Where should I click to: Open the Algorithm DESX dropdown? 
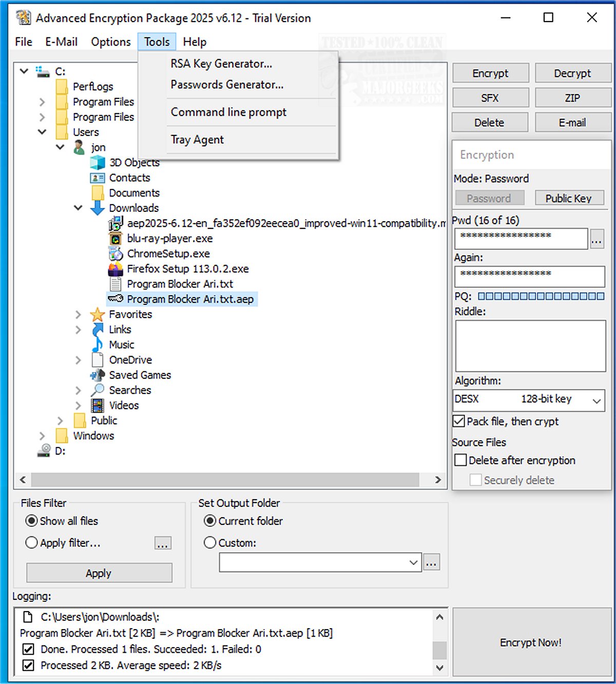[596, 400]
